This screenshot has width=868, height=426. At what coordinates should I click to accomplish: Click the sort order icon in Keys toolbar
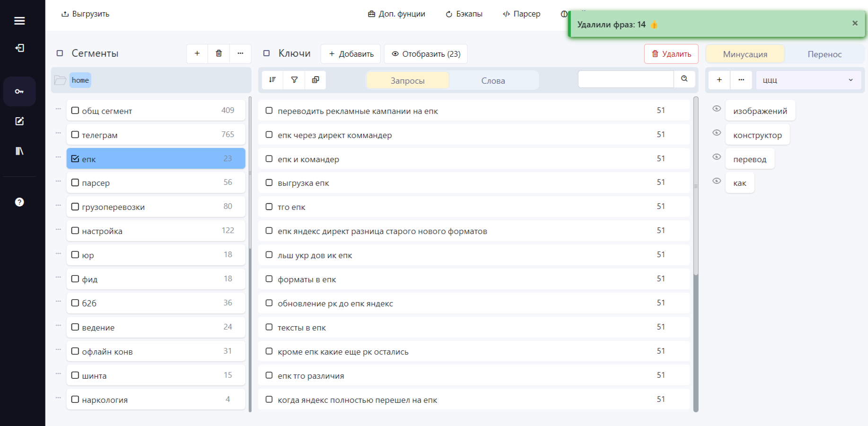pos(272,79)
